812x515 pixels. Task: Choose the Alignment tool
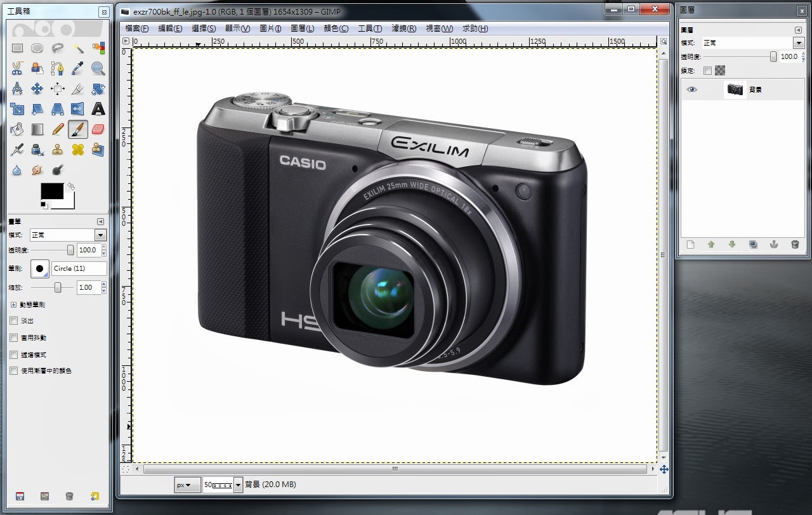click(x=58, y=88)
